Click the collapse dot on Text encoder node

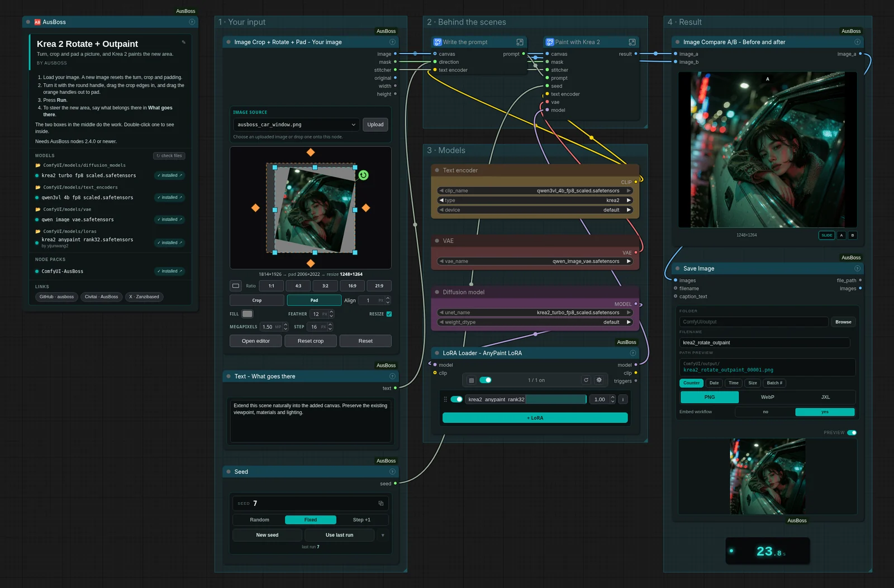[437, 170]
